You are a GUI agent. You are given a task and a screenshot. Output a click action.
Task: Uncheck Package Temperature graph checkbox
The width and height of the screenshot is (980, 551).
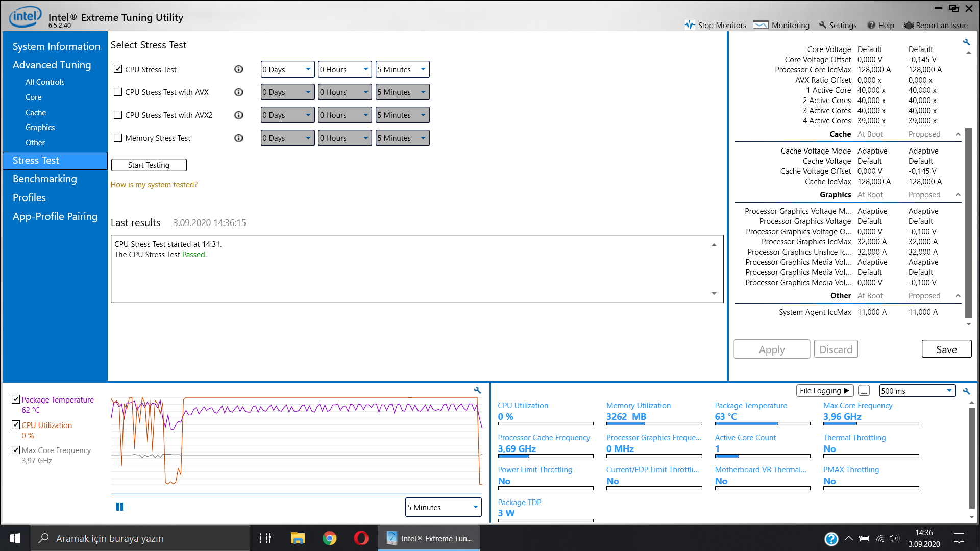16,399
